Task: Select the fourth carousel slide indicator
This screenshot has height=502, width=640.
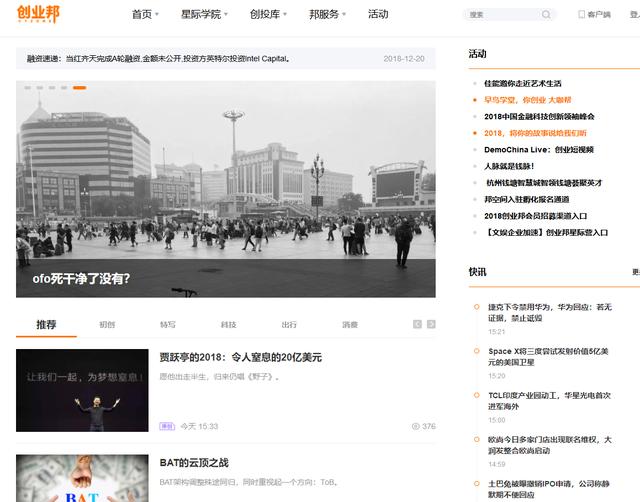Action: click(x=64, y=88)
